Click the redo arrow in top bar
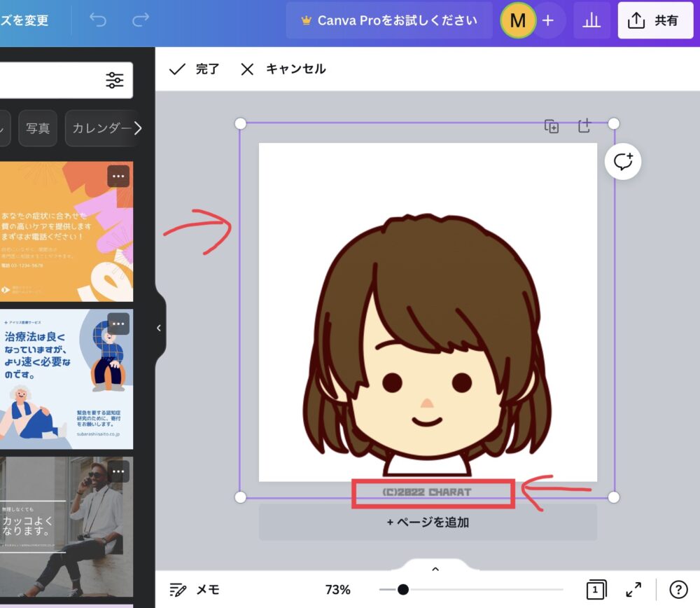 pyautogui.click(x=141, y=20)
